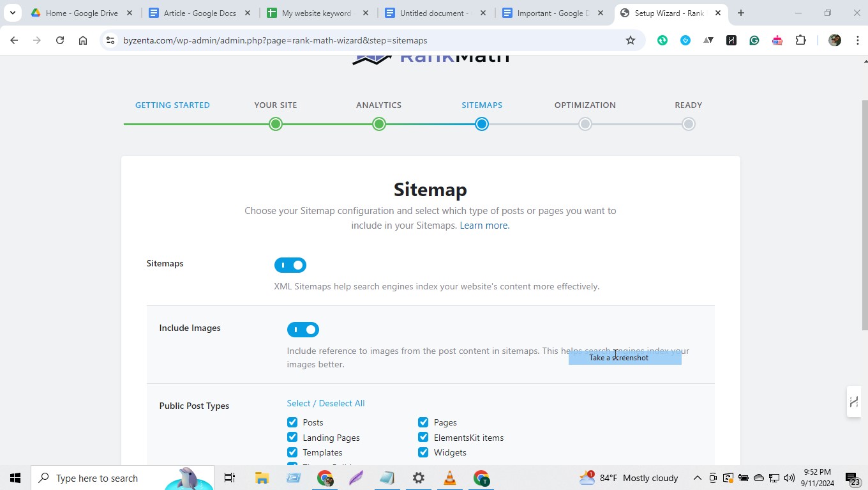Go to Optimization wizard step
Screen dimensions: 868x490
pos(585,105)
